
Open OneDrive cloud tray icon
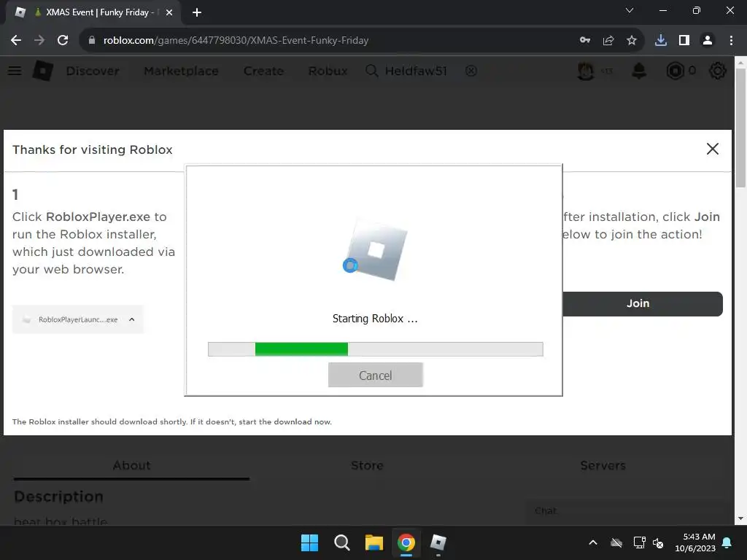coord(616,542)
